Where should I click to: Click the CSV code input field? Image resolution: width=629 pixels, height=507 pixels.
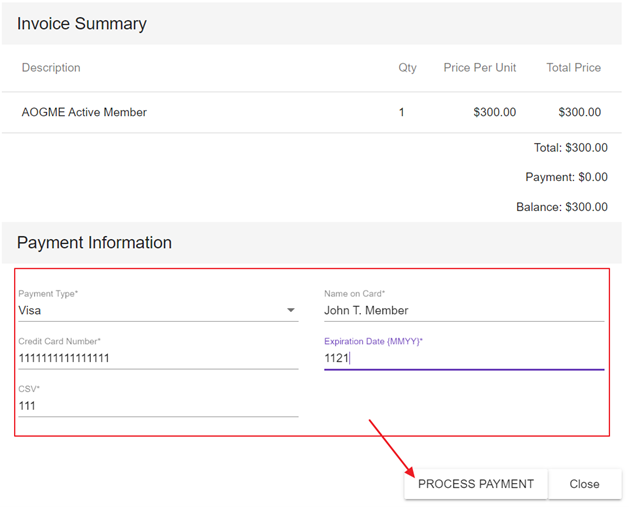158,406
